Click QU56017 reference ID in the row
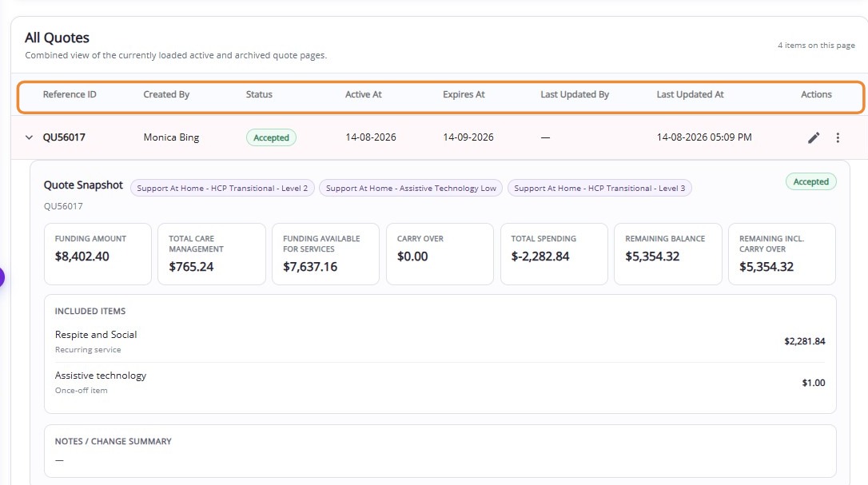 tap(64, 137)
